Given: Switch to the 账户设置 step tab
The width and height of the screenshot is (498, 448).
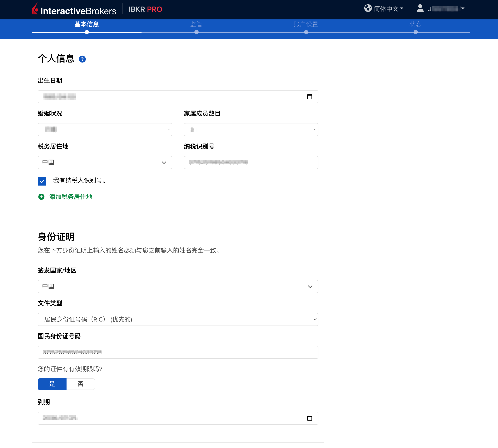Looking at the screenshot, I should coord(306,24).
